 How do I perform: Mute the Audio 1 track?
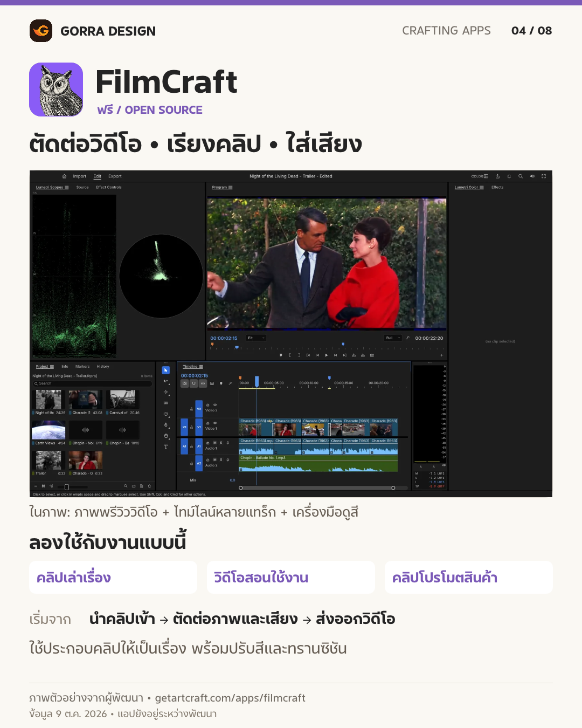point(214,443)
